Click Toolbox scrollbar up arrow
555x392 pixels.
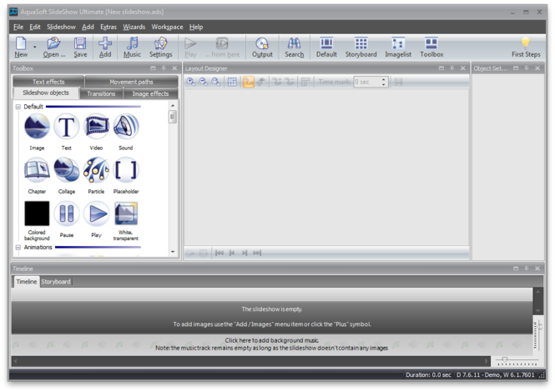click(x=173, y=105)
